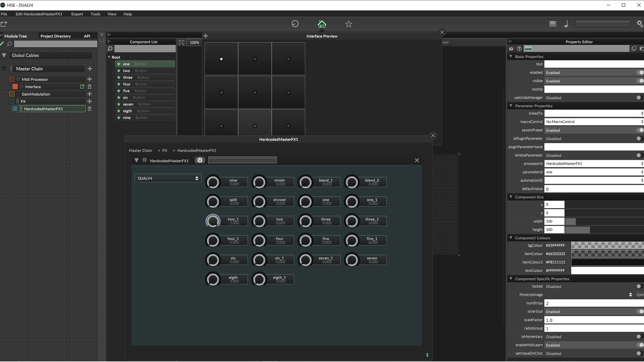The width and height of the screenshot is (644, 362).
Task: Delete HardcodedMasterFX1 using the trash icon
Action: tap(90, 109)
